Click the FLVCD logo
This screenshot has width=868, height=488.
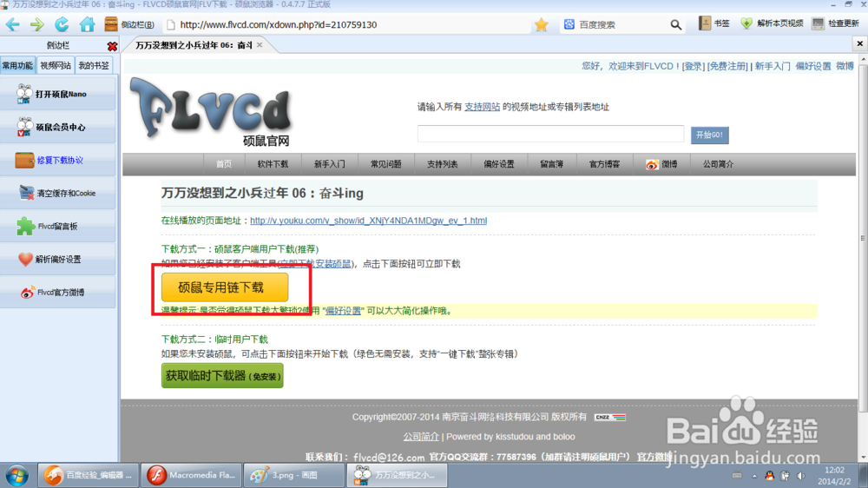click(x=211, y=111)
